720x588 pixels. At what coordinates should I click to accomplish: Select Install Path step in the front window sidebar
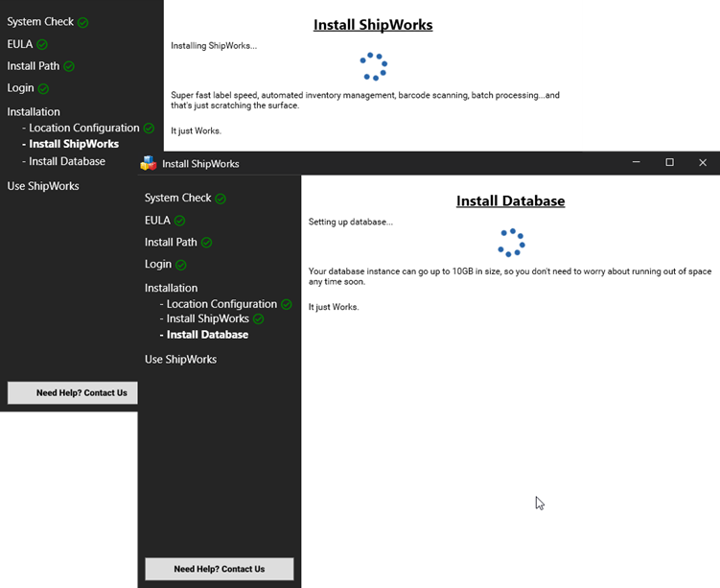coord(171,242)
